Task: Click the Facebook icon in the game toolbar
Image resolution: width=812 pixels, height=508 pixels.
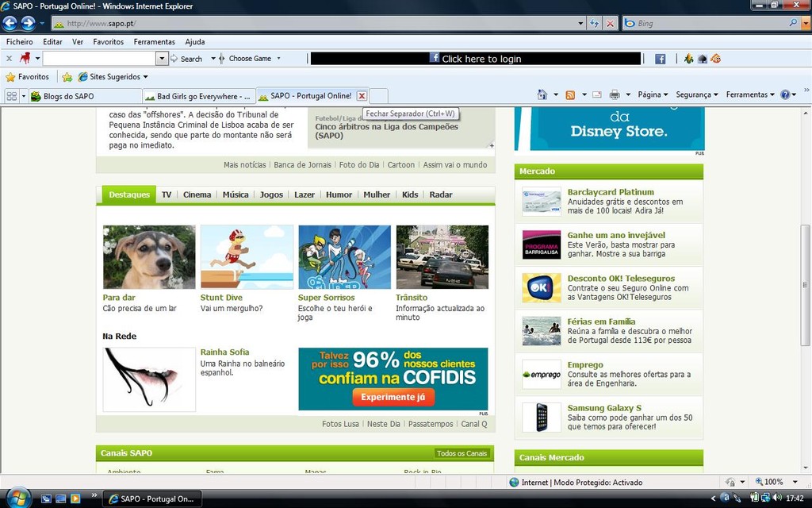Action: click(661, 59)
